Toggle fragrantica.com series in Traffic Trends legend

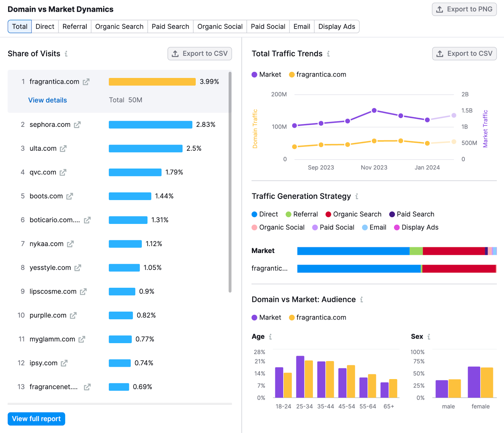[x=317, y=75]
